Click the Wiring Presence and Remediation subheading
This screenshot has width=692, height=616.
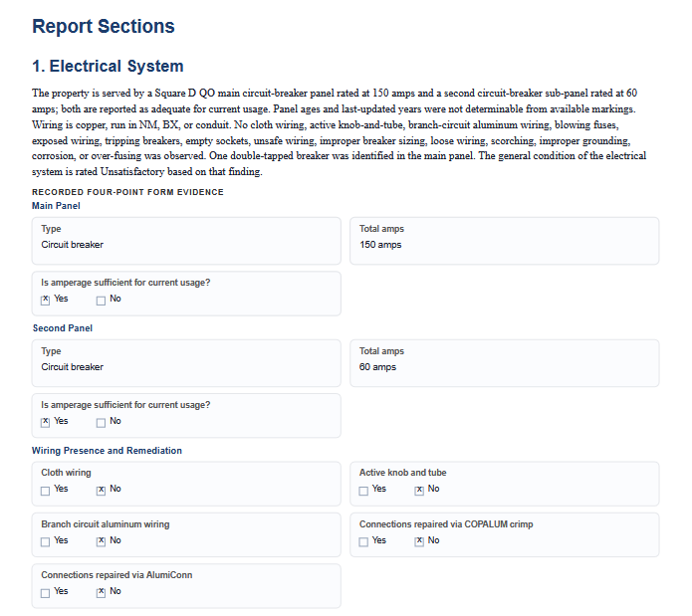coord(107,451)
